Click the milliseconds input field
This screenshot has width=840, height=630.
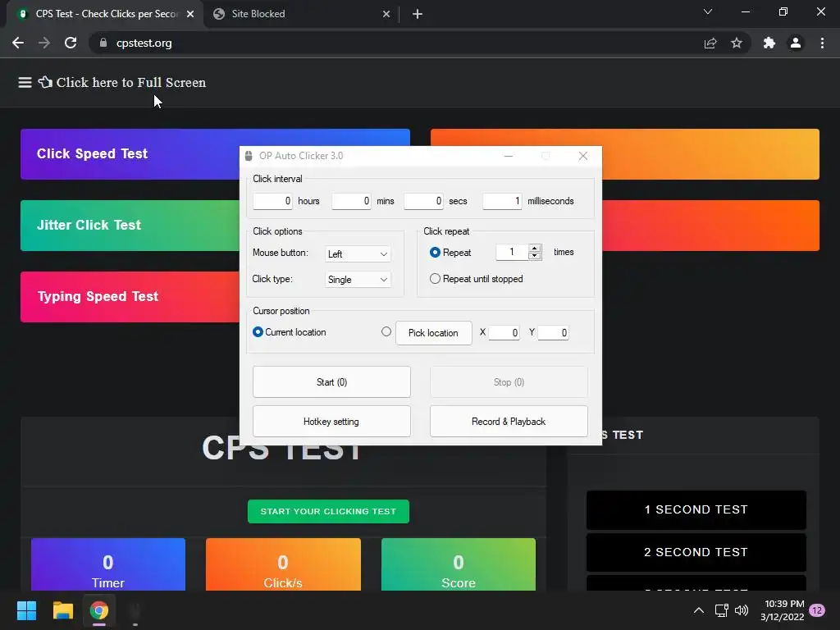[x=502, y=201]
